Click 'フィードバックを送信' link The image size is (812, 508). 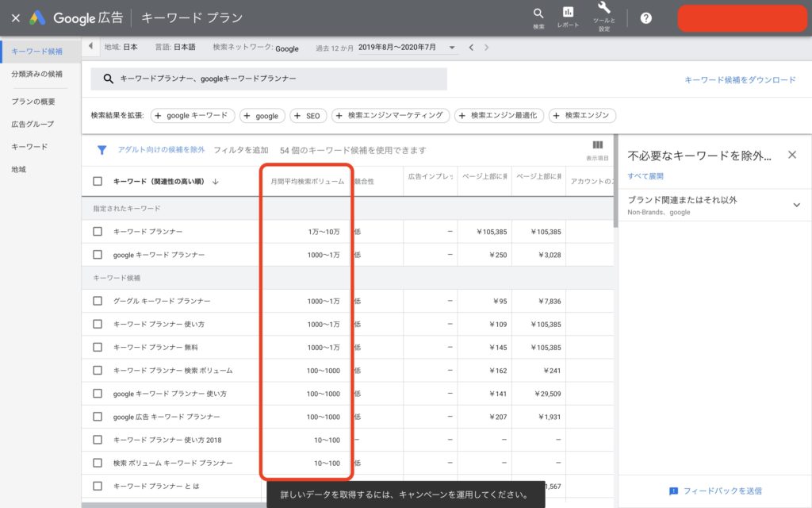722,491
